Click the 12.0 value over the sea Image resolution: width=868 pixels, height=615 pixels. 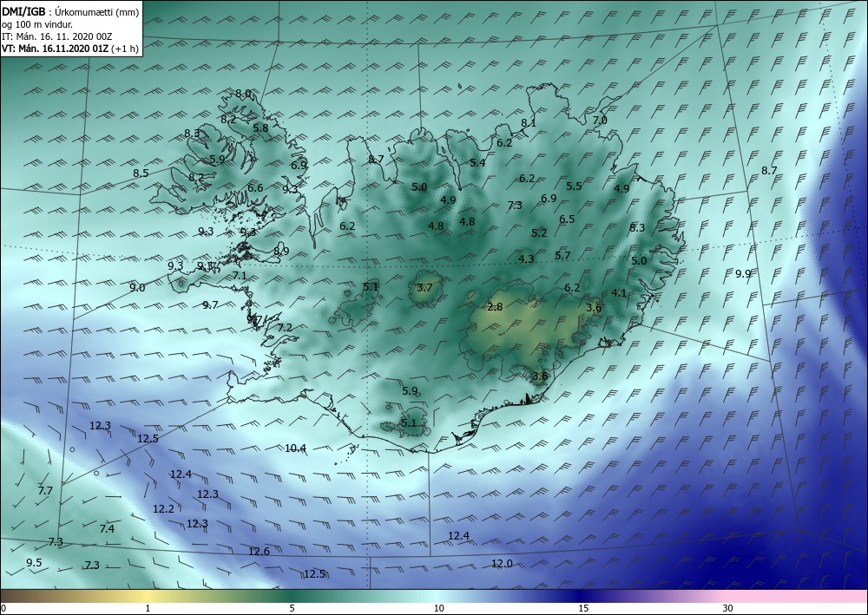click(x=502, y=564)
